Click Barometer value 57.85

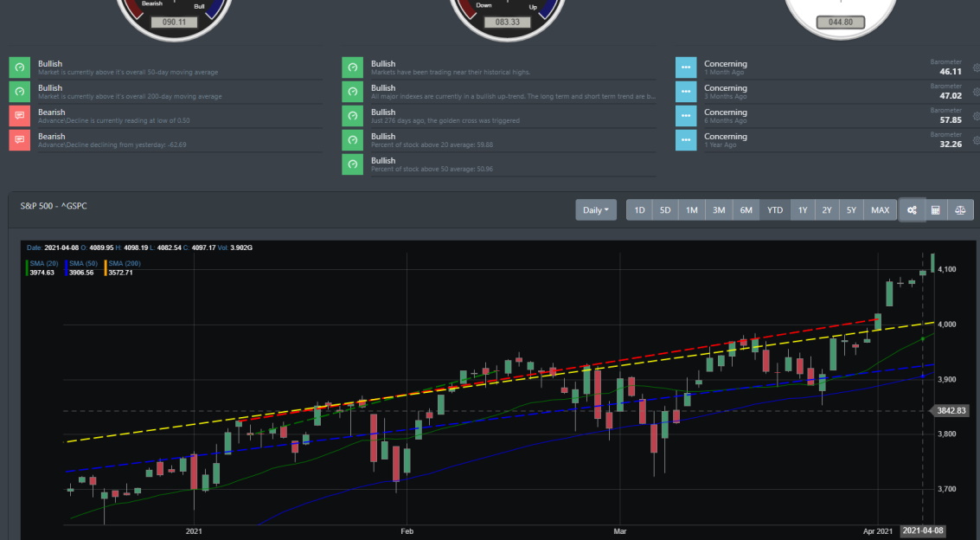(x=951, y=120)
